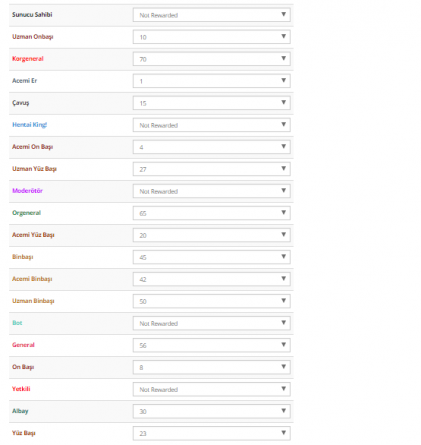The image size is (421, 445).
Task: Click the Yüz Başı level dropdown
Action: tap(211, 433)
